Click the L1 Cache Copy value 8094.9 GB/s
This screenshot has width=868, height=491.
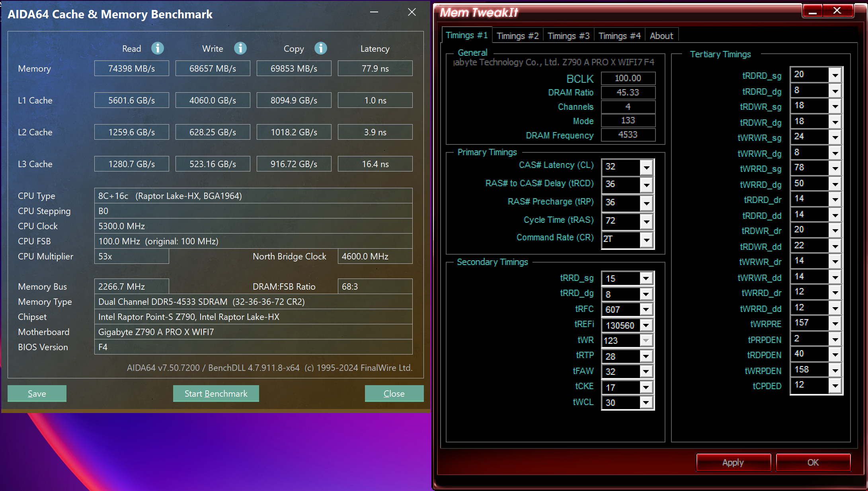coord(294,100)
